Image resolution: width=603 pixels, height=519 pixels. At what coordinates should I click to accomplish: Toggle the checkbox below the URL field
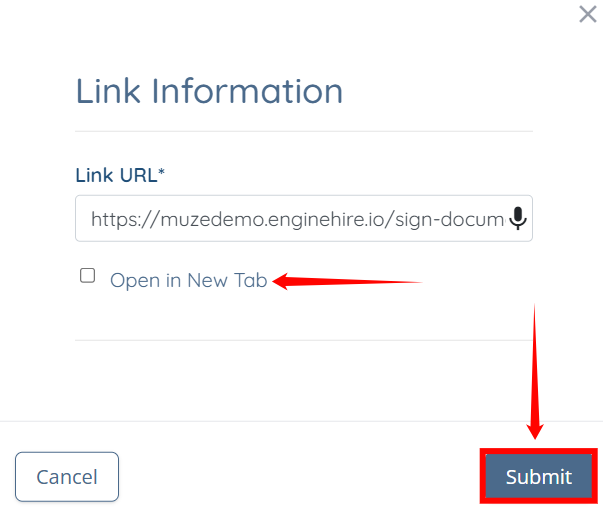click(87, 276)
